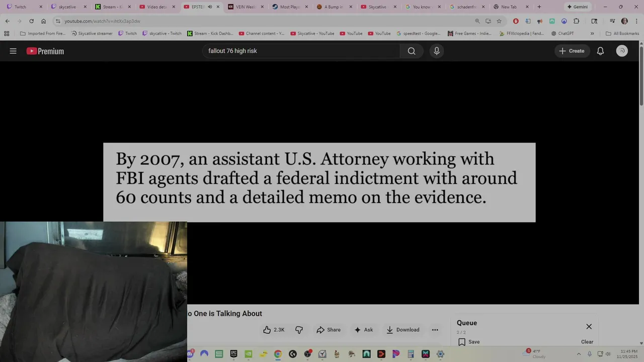Bookmark this page with star icon
The image size is (644, 362).
[499, 21]
